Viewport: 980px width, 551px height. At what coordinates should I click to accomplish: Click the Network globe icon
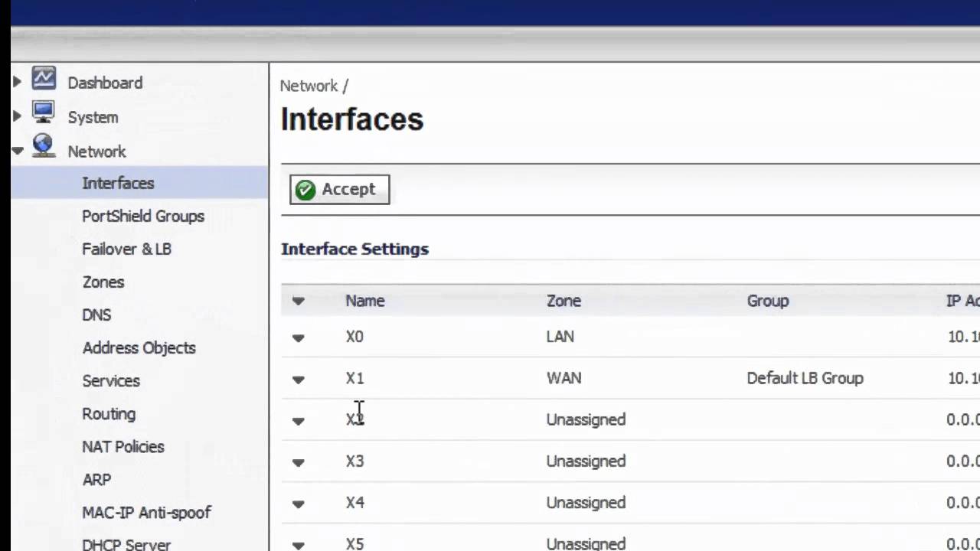(x=43, y=145)
